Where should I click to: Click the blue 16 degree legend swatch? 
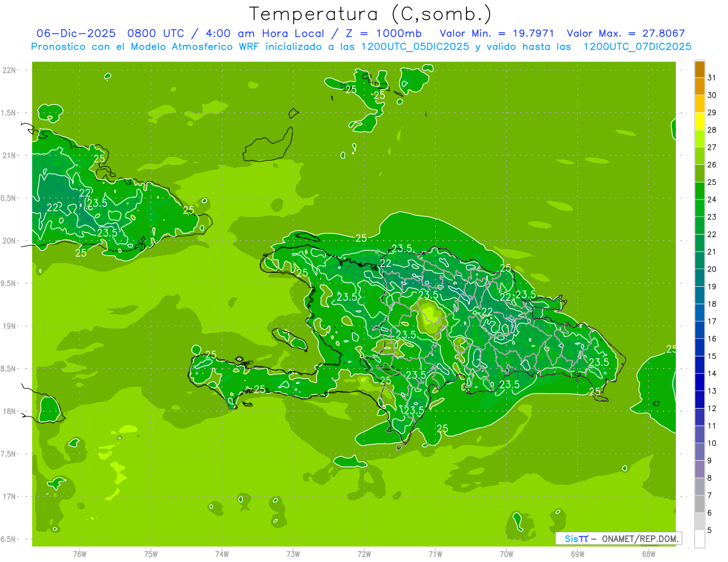(x=699, y=330)
